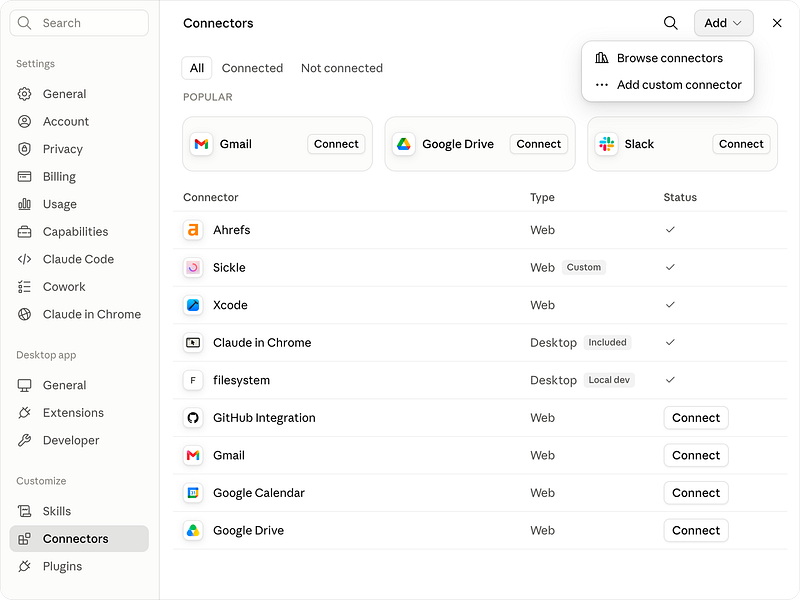Select the All tab
This screenshot has width=800, height=600.
pyautogui.click(x=197, y=68)
